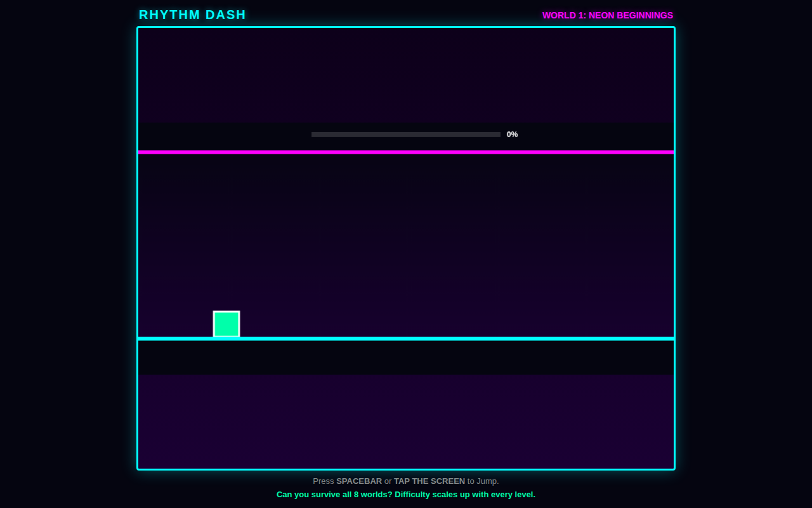812x508 pixels.
Task: Click the WORLD 1: NEON BEGINNINGS label
Action: [608, 15]
